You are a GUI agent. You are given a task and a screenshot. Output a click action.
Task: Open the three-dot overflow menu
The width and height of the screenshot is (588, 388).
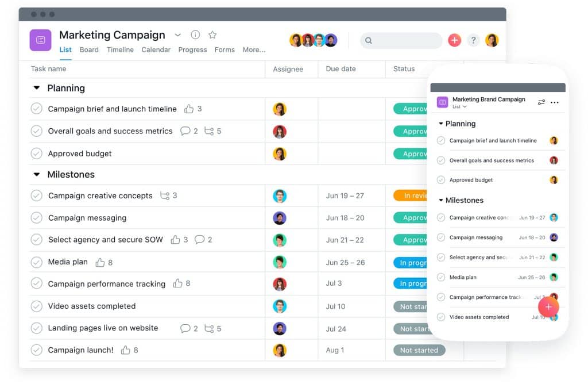click(x=555, y=102)
